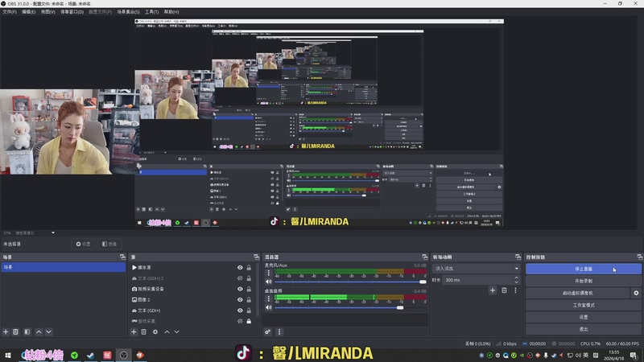
Task: Undock the Sources (源) panel
Action: 256,257
